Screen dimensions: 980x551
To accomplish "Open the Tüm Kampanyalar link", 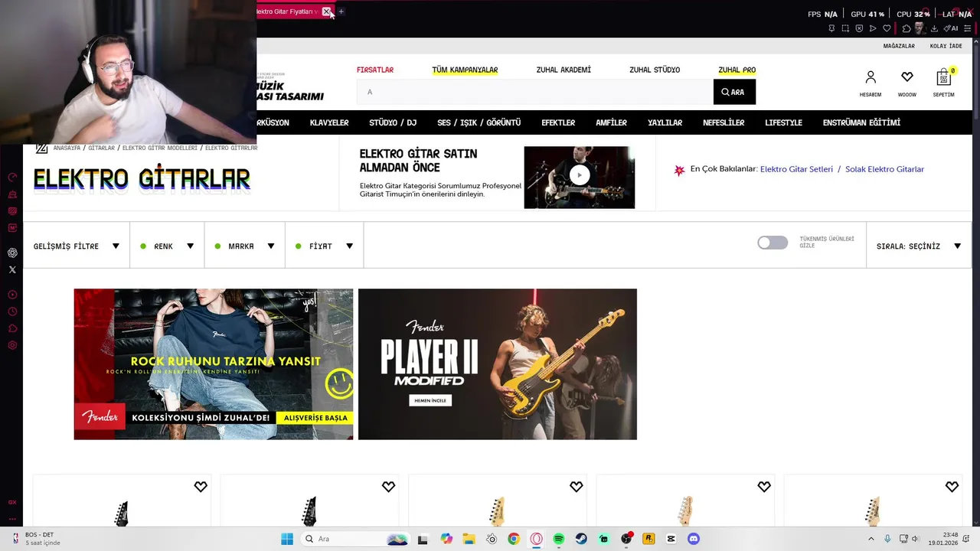I will 465,70.
